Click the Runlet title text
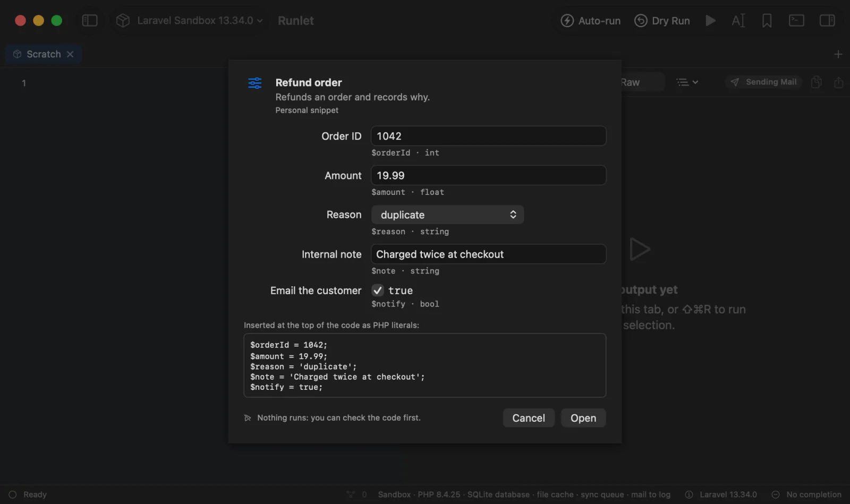850x504 pixels. (296, 21)
